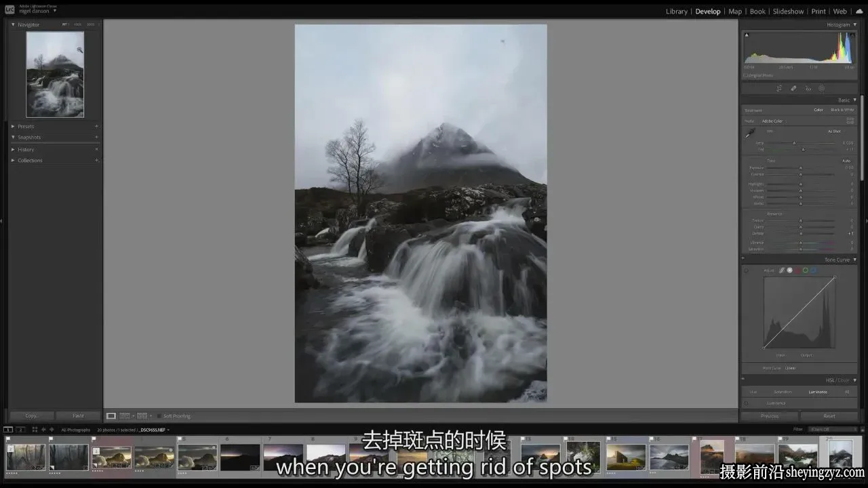Go back with the filmstrip left arrow
Viewport: 868px width, 488px height.
[43, 429]
